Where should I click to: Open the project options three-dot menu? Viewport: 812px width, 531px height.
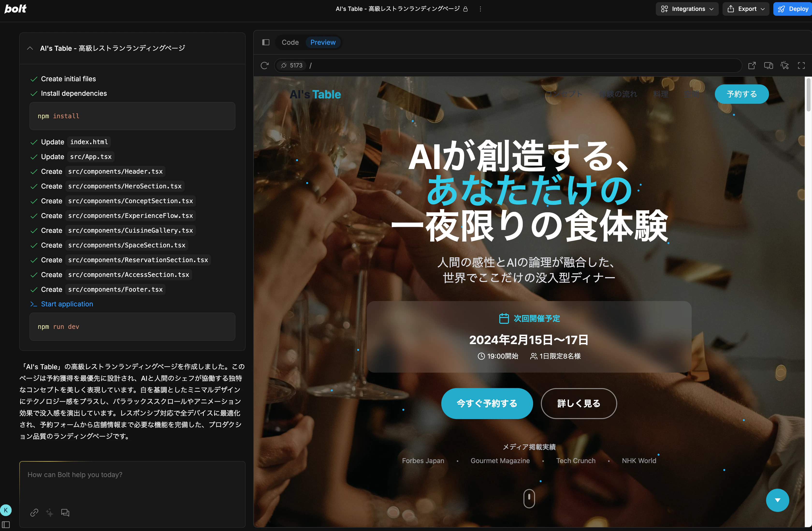point(480,9)
